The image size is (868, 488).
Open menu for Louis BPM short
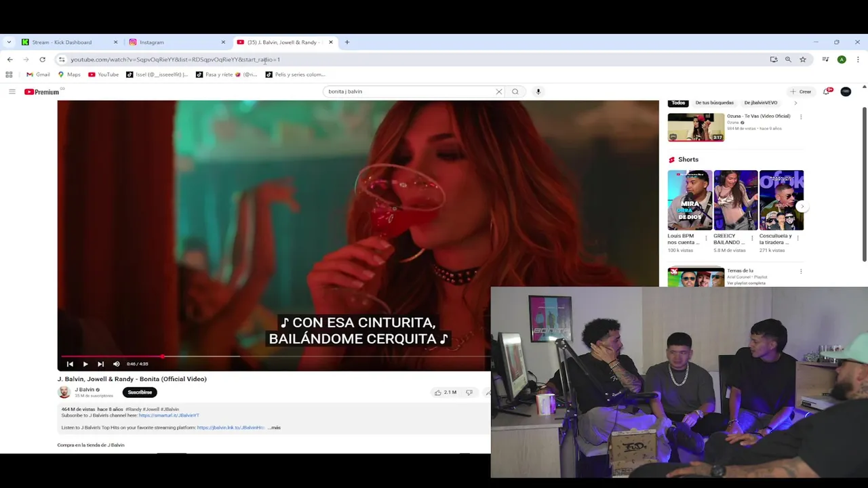[706, 238]
